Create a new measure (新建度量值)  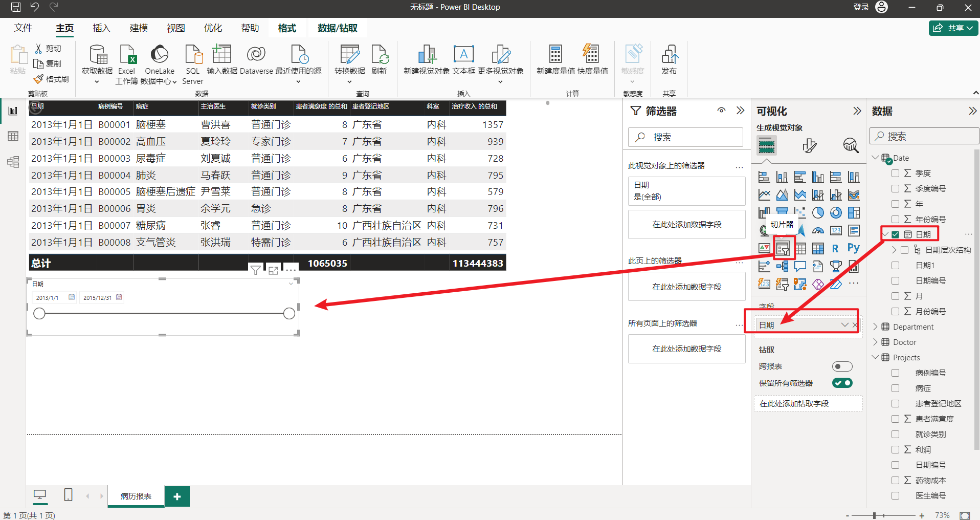[555, 60]
